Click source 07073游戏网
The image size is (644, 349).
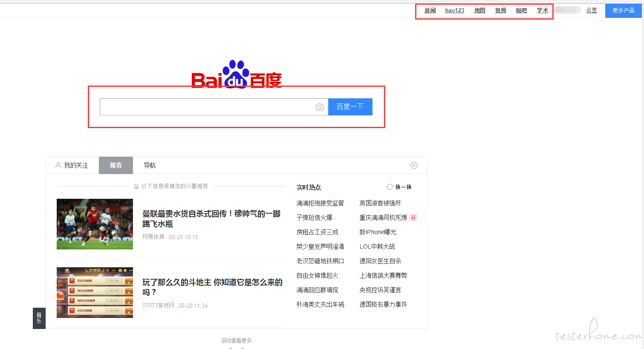[158, 306]
